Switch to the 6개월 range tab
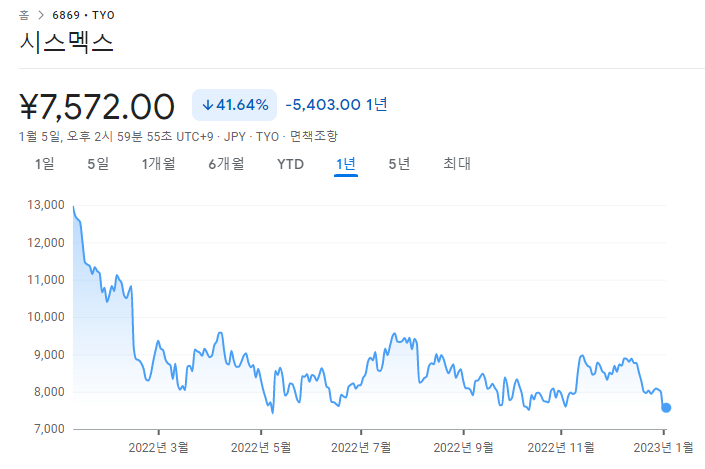Viewport: 705px width, 469px height. pyautogui.click(x=226, y=164)
